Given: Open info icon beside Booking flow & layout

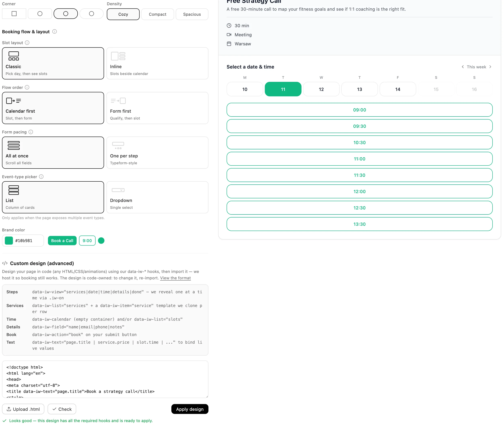Looking at the screenshot, I should point(55,31).
